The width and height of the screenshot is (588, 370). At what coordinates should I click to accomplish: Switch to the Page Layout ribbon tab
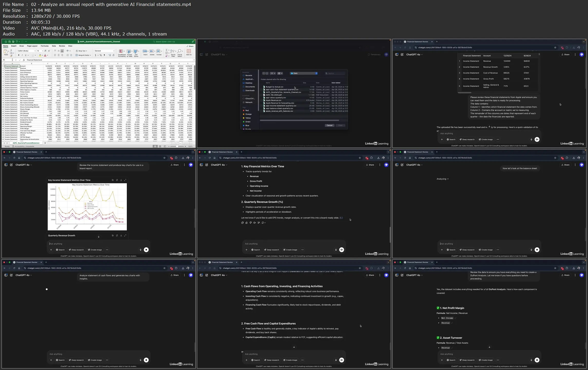[32, 46]
